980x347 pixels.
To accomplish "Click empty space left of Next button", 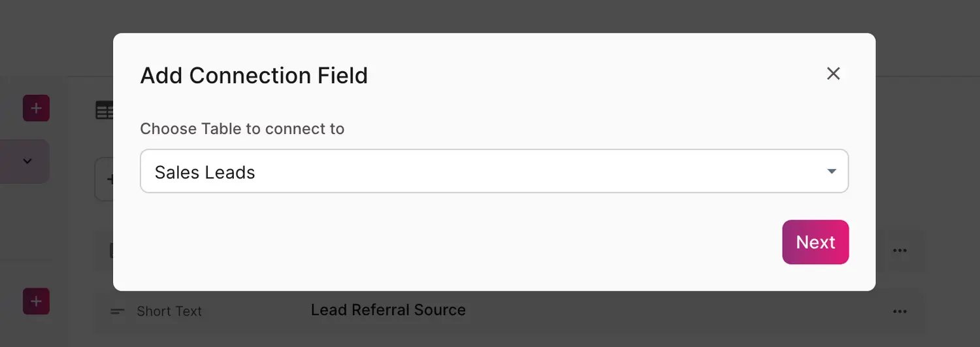I will click(x=457, y=242).
